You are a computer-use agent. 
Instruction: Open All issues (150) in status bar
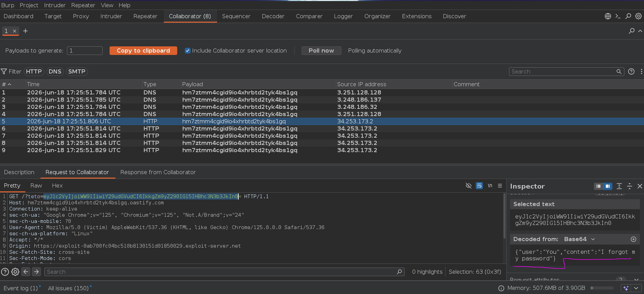(68, 288)
